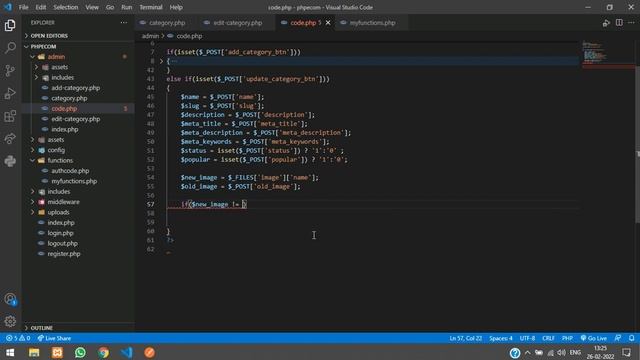Open the Run and Debug icon
Screen dimensions: 640x360
pos(10,93)
